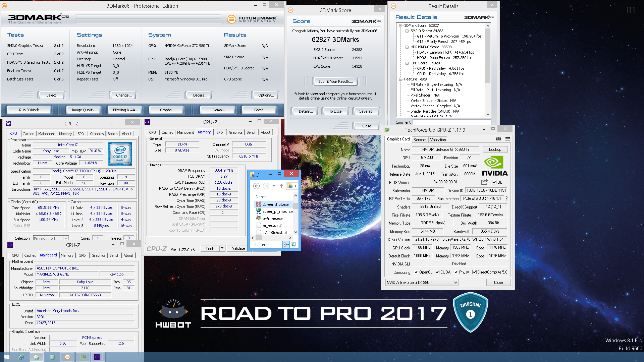Open the explorer recent locations dropdown arrow
The height and width of the screenshot is (362, 644).
pos(274,186)
